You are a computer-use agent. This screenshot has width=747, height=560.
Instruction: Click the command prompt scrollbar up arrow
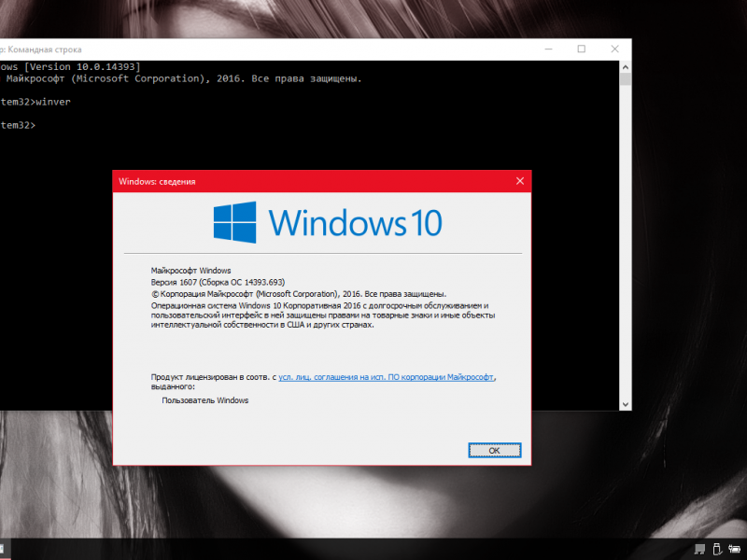click(625, 67)
